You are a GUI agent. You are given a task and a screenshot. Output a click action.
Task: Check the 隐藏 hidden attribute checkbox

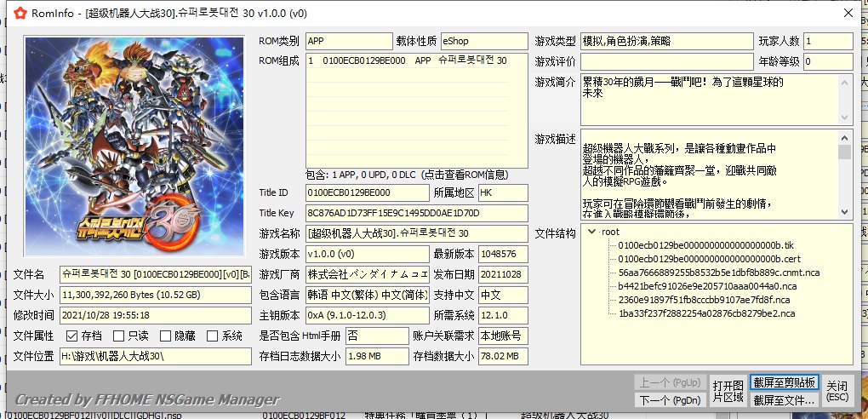tap(167, 336)
